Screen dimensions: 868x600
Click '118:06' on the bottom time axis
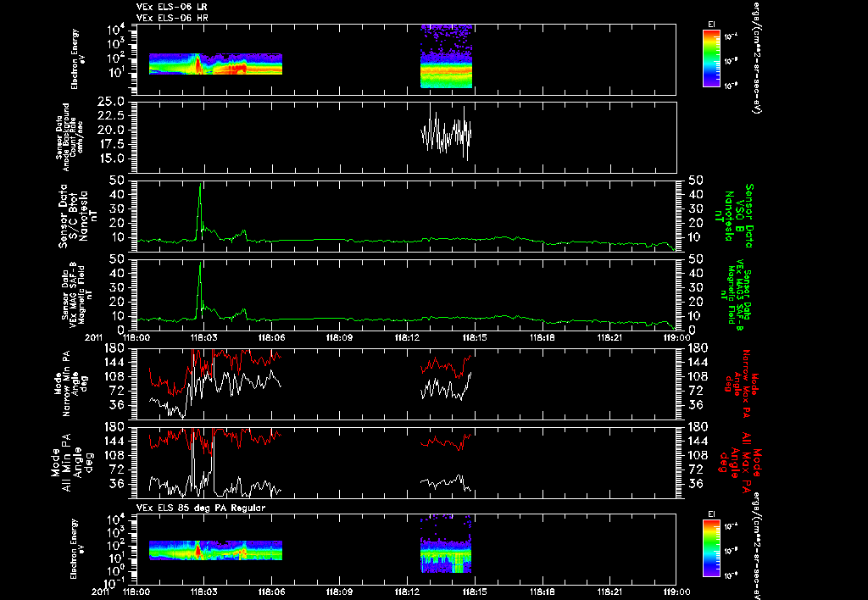tap(271, 592)
